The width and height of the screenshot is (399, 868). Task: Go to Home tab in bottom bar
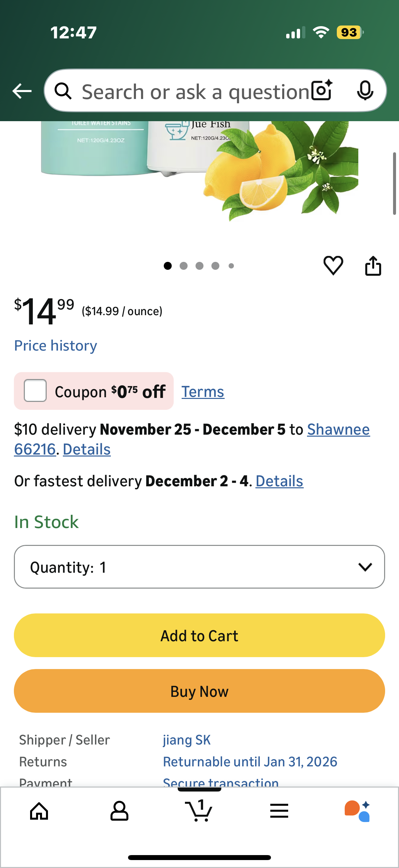coord(39,811)
